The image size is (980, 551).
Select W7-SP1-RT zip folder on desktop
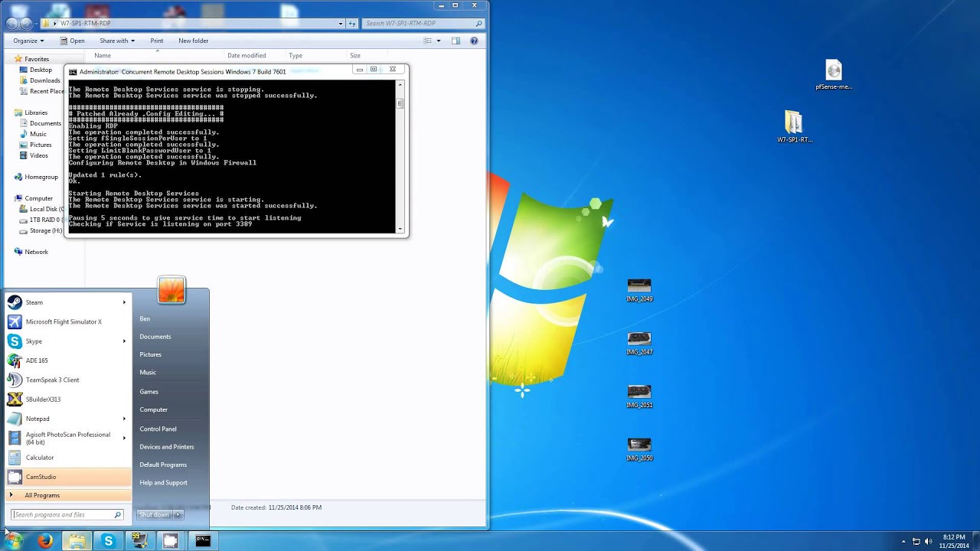(x=794, y=127)
